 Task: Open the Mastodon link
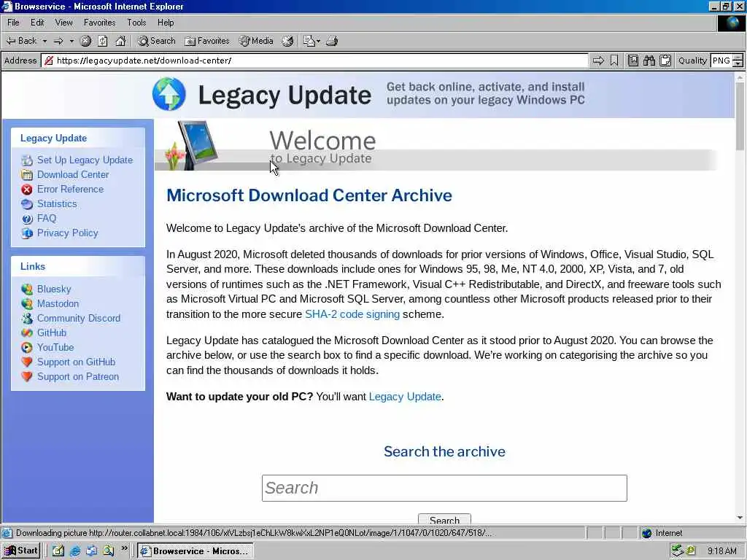(58, 304)
